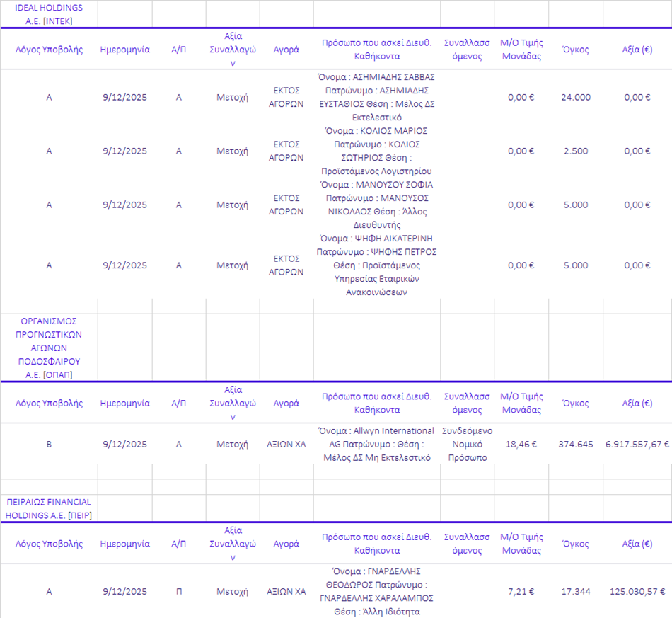Click the 374.645 volume value
The height and width of the screenshot is (618, 672).
point(576,445)
